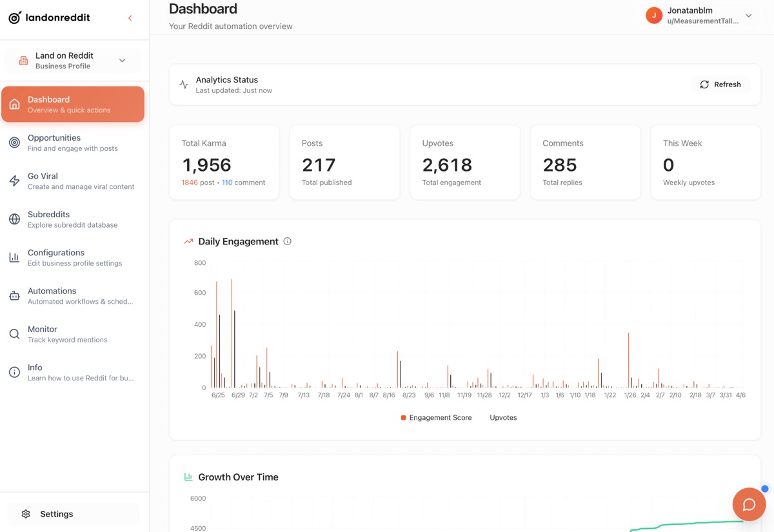
Task: Open the Subreddits database page
Action: pos(73,219)
